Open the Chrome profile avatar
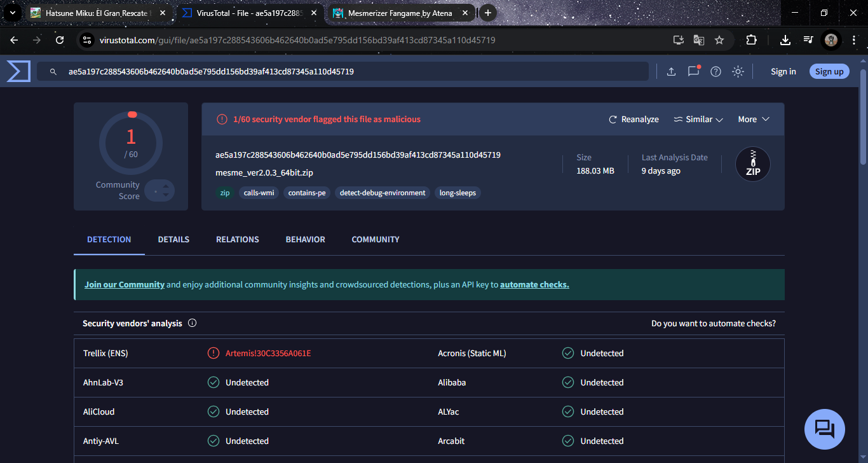 click(831, 40)
